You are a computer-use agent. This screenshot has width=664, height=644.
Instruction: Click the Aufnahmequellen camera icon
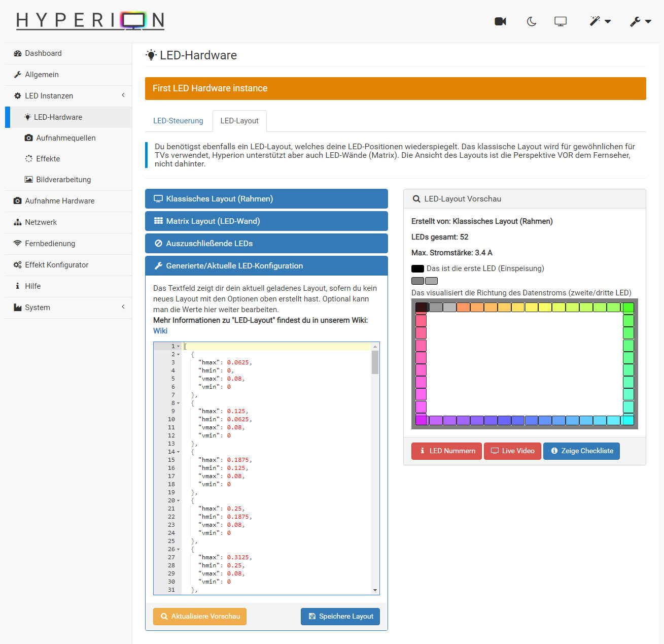29,138
